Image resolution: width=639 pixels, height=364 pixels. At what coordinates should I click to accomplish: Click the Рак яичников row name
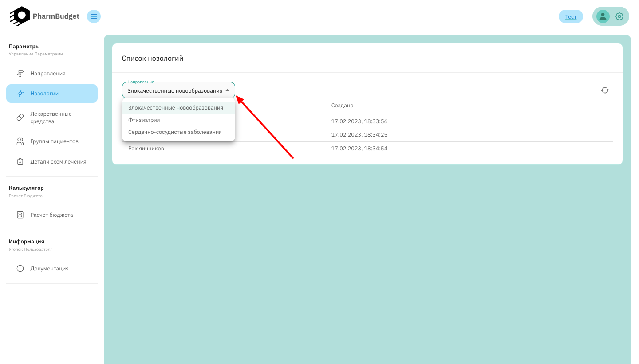[x=146, y=149]
